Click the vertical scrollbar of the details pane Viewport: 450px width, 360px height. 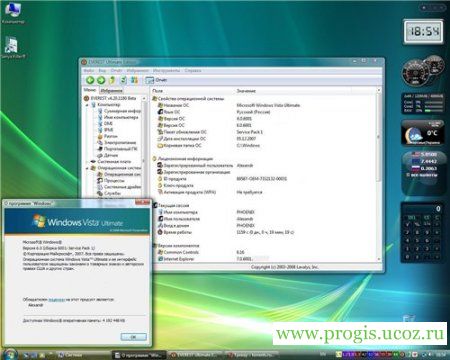(x=378, y=174)
